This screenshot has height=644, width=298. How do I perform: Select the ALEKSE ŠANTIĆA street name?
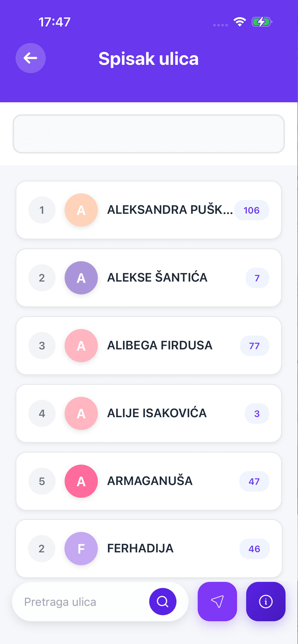157,277
